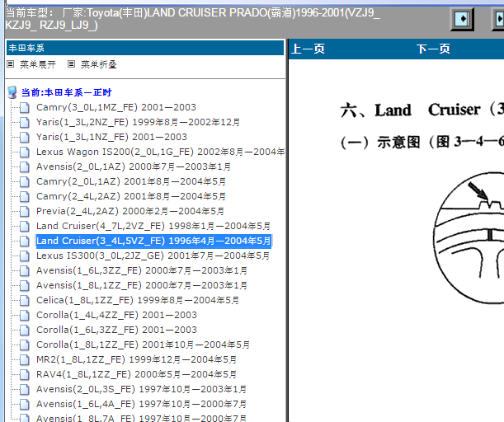Image resolution: width=504 pixels, height=422 pixels.
Task: Click page icon of Land Cruiser 4_7L 2VZ_FE
Action: click(25, 226)
